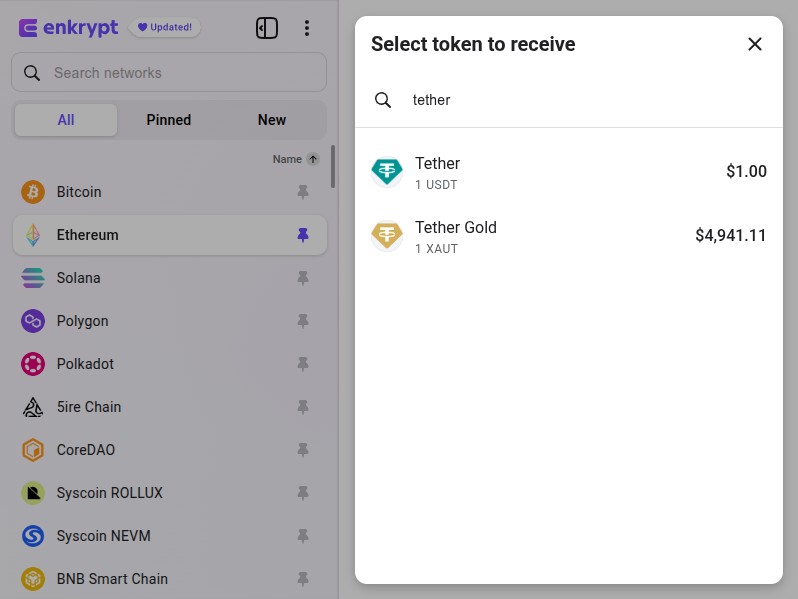Choose the Tether Gold XAUT token
Viewport: 798px width, 599px height.
click(568, 236)
